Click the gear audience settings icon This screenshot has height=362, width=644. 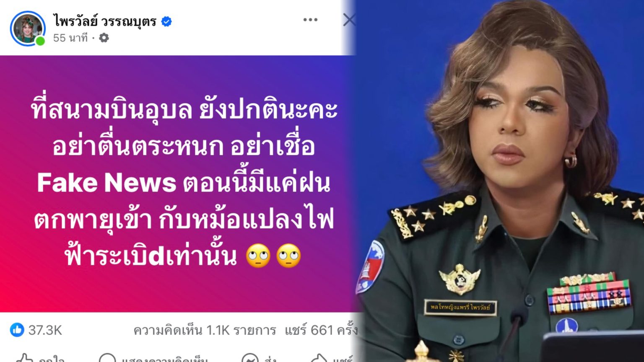point(104,38)
